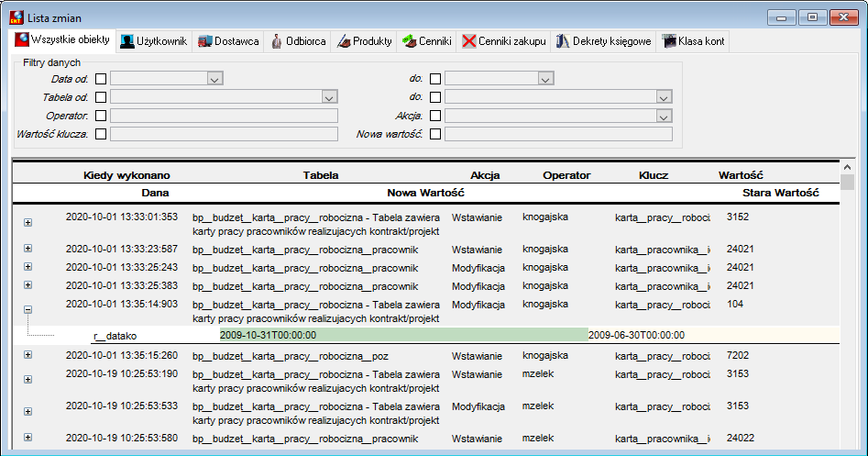
Task: Enable the Data od filter checkbox
Action: (x=101, y=79)
